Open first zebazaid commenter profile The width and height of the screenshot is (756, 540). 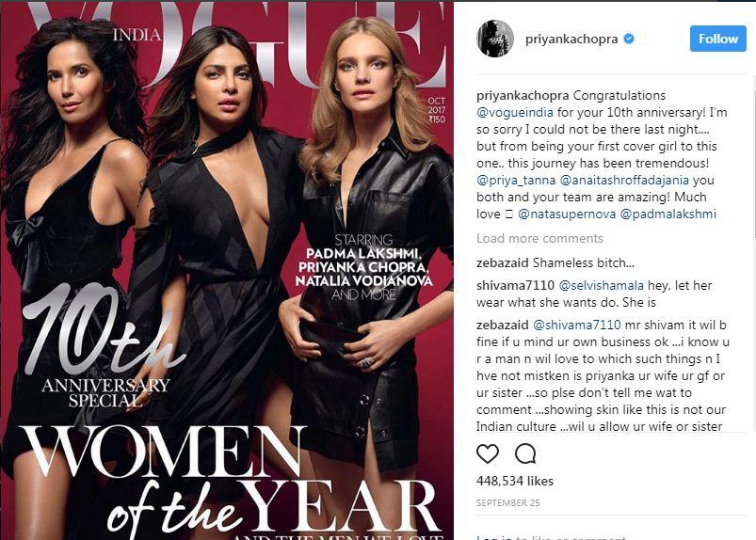click(503, 263)
